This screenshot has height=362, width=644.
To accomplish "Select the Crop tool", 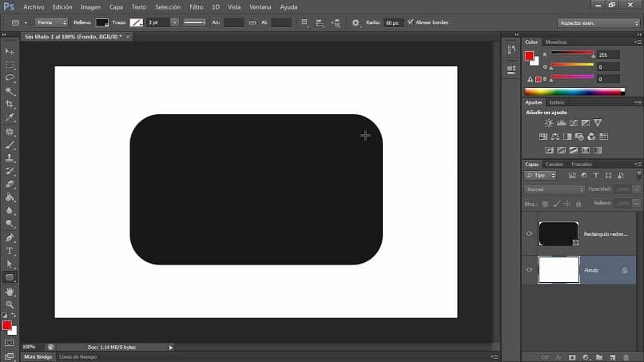I will 10,104.
